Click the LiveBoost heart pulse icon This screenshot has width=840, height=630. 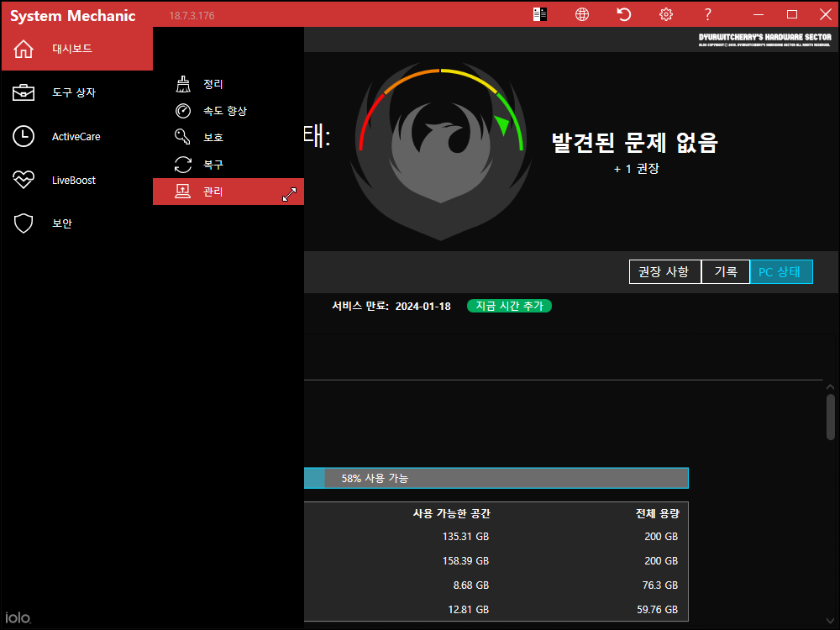coord(24,180)
